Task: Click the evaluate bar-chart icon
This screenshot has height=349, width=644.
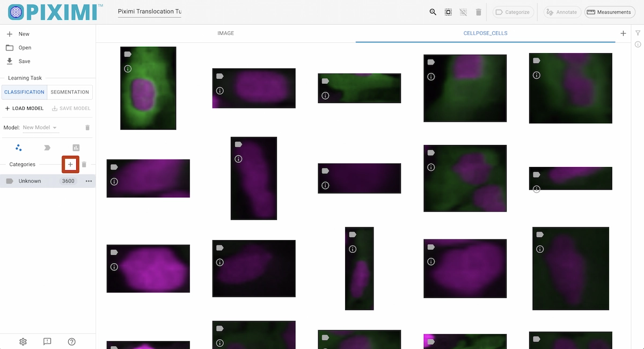Action: [x=76, y=148]
